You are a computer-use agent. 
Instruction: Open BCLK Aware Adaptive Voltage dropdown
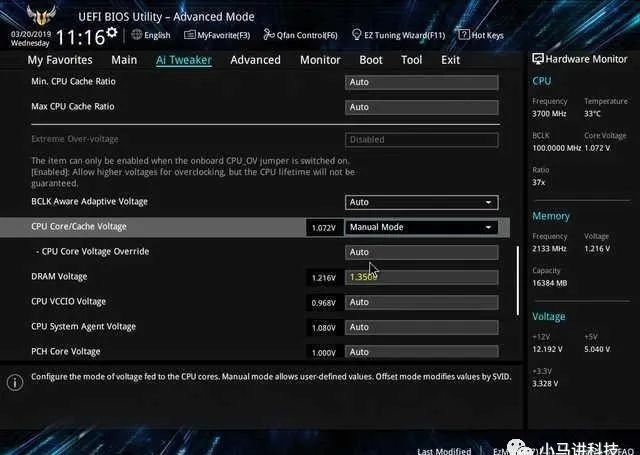[422, 202]
